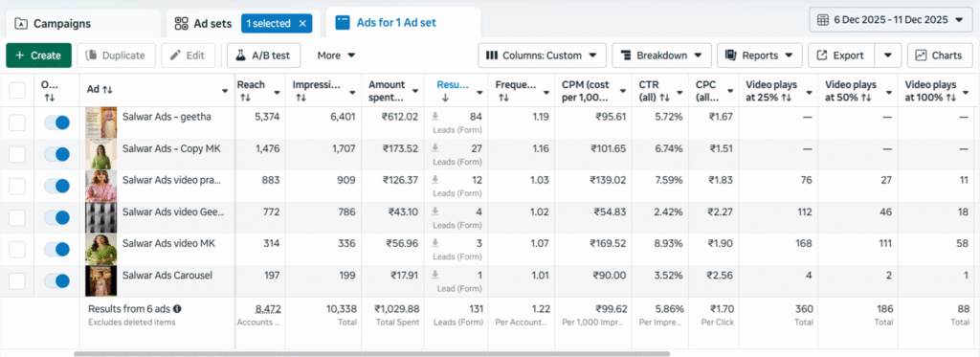Viewport: 980px width, 357px height.
Task: Click the A/B test flask icon
Action: click(240, 55)
